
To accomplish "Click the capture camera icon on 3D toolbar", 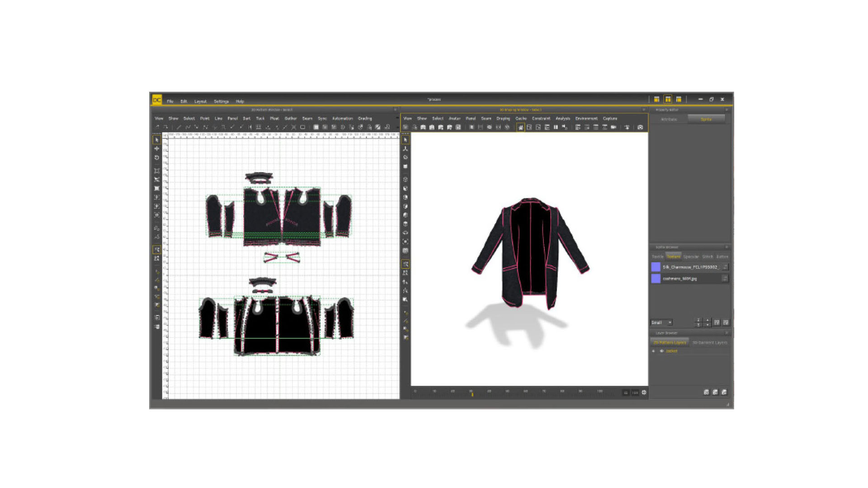I will (x=639, y=128).
